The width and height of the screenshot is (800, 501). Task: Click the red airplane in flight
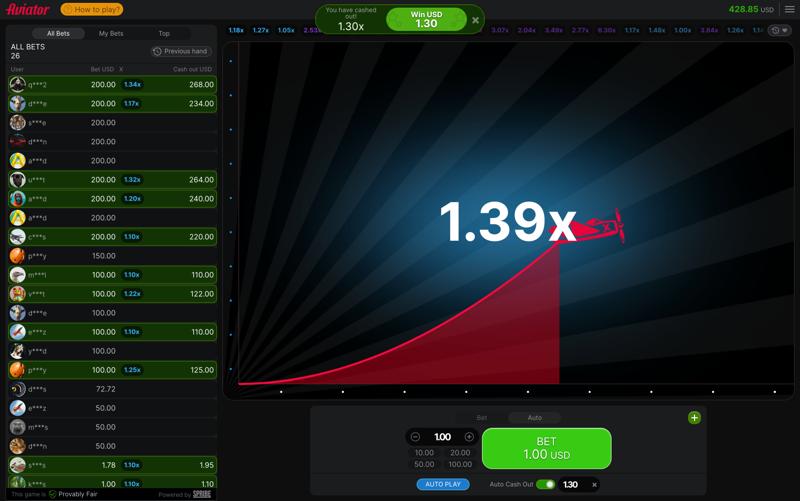point(589,228)
